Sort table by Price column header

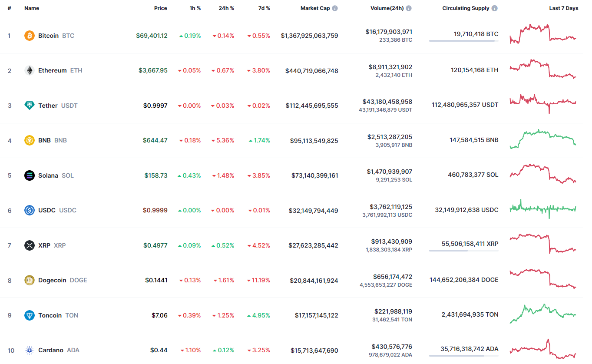click(x=160, y=8)
